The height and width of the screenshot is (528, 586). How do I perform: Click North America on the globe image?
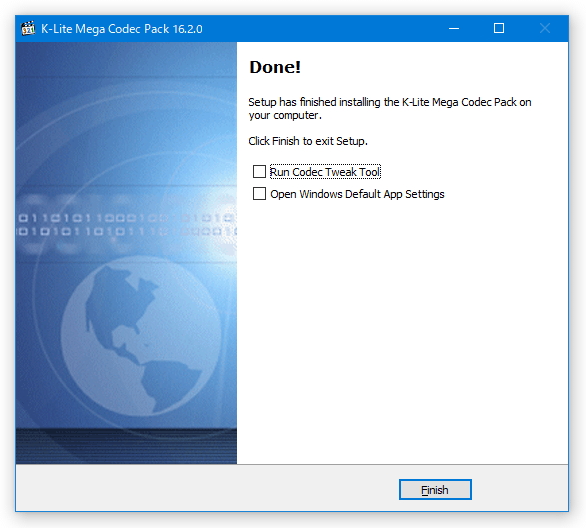119,299
